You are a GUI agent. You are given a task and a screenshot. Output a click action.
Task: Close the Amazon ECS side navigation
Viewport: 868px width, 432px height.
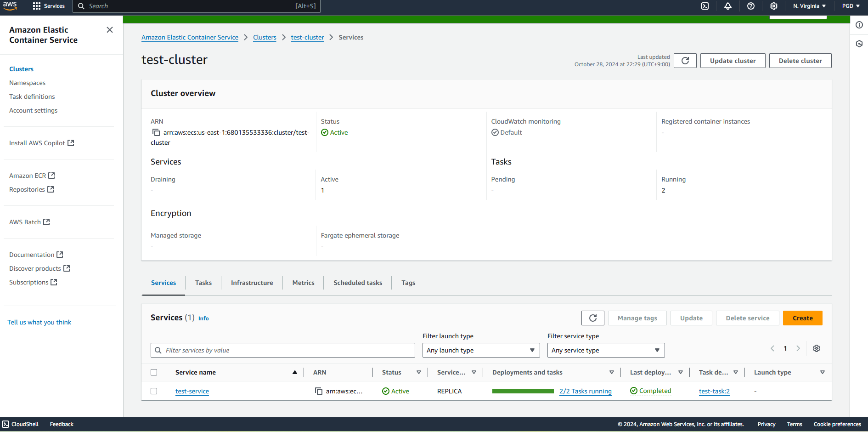coord(110,30)
